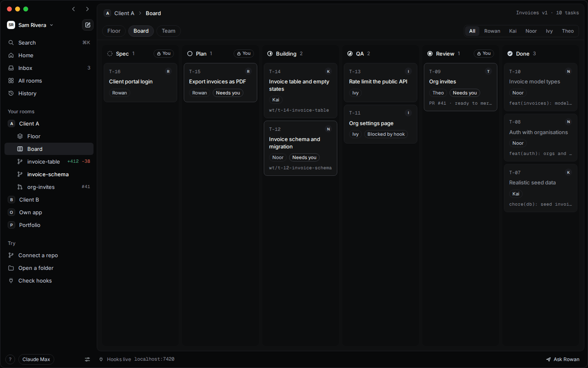Image resolution: width=588 pixels, height=368 pixels.
Task: Filter board by All assignees
Action: (x=472, y=31)
